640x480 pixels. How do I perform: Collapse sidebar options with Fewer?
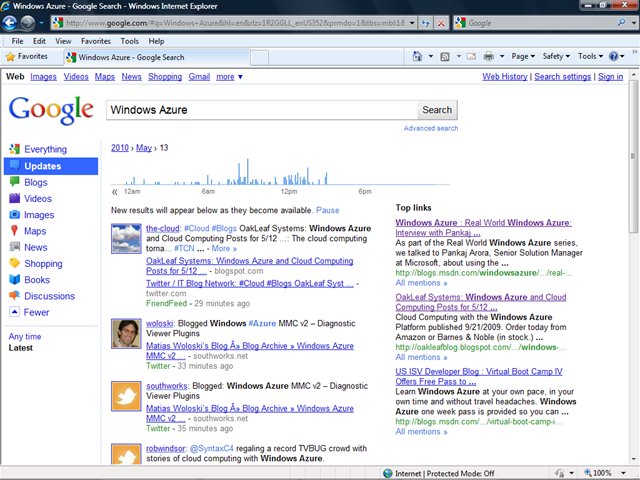point(36,312)
